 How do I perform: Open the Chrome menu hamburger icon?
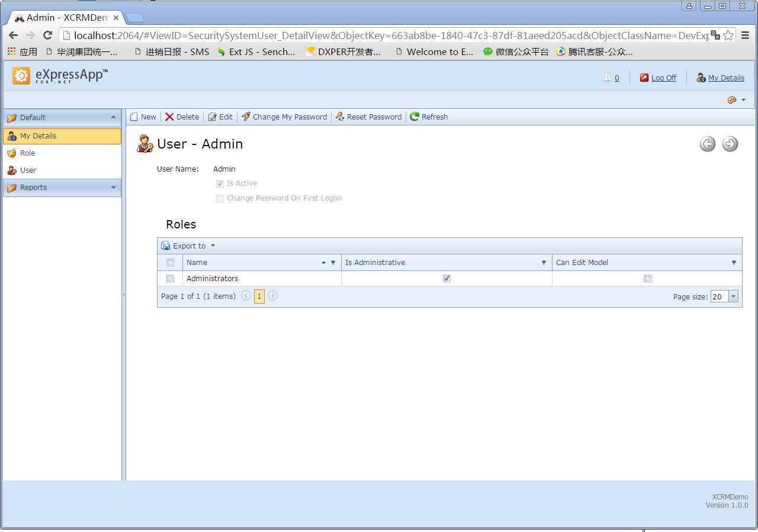point(746,36)
